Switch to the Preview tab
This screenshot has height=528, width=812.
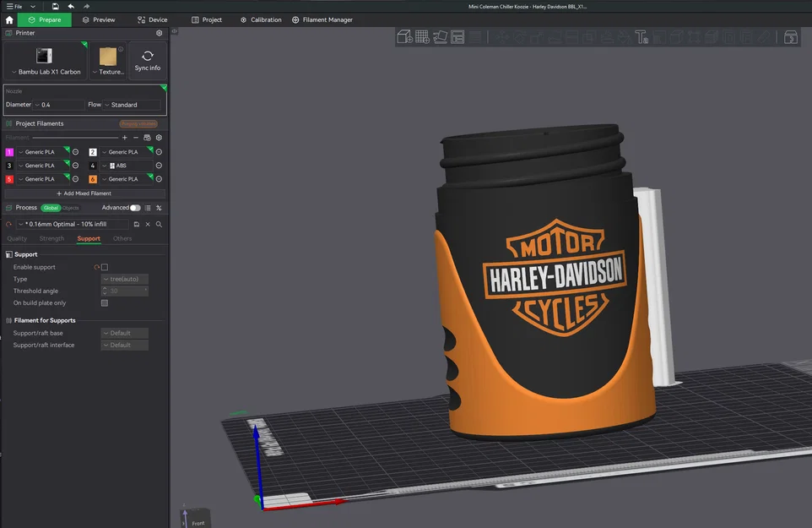pos(99,19)
